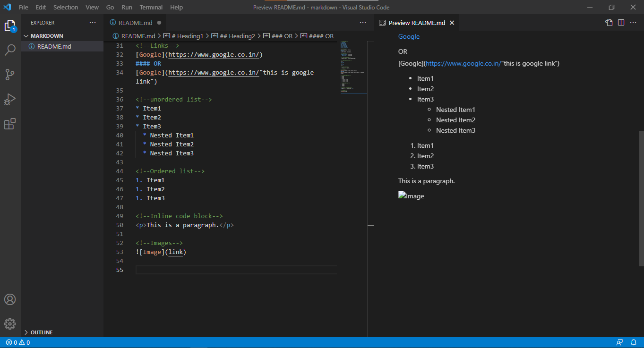Open Explorer views and more actions menu

tap(93, 23)
